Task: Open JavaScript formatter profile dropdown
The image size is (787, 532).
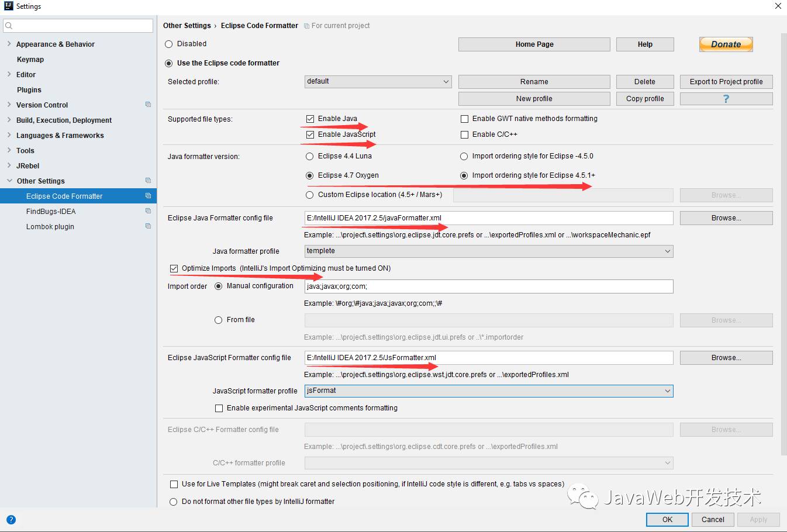Action: click(x=489, y=391)
